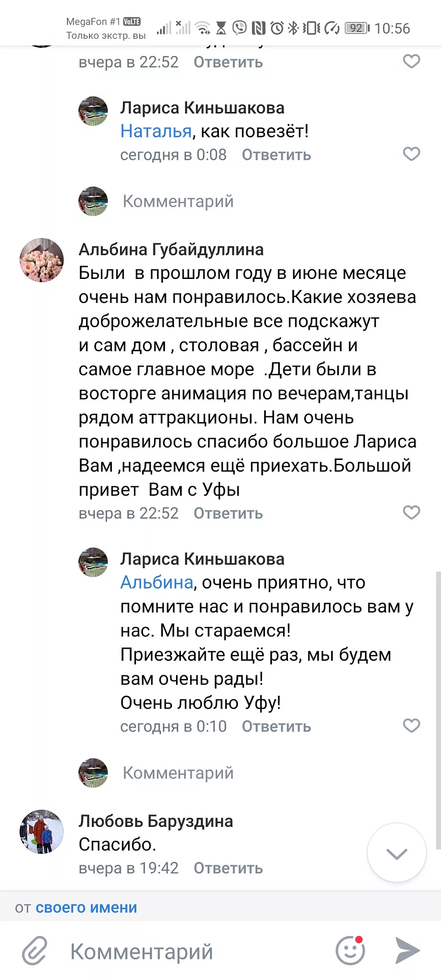441x980 pixels.
Task: Open the "Наталья" mention link
Action: coord(156,131)
